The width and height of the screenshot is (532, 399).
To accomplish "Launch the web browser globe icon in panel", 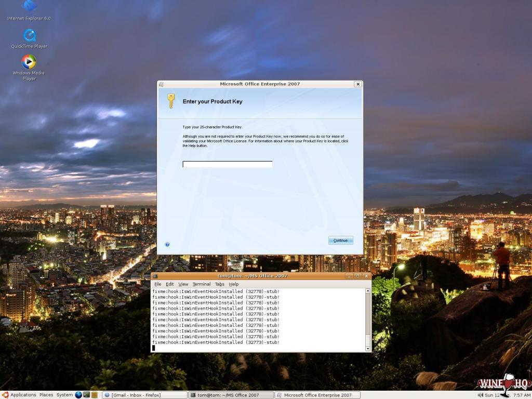I will click(79, 395).
